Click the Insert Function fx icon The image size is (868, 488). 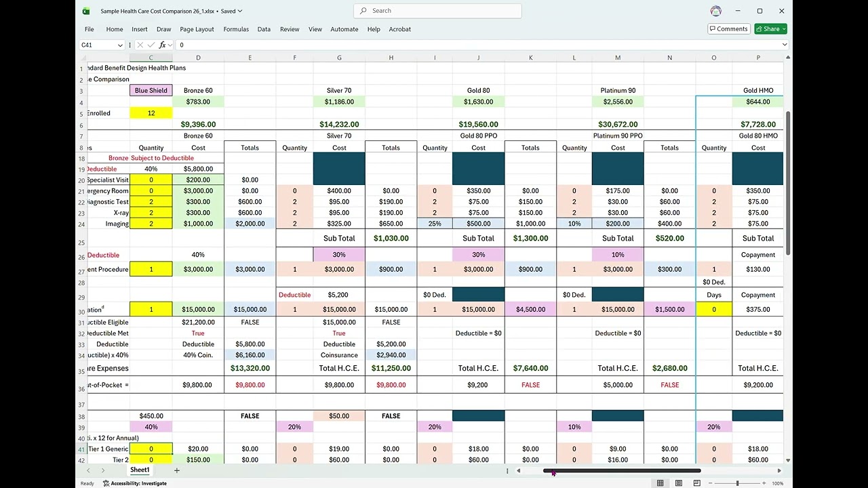pyautogui.click(x=163, y=45)
